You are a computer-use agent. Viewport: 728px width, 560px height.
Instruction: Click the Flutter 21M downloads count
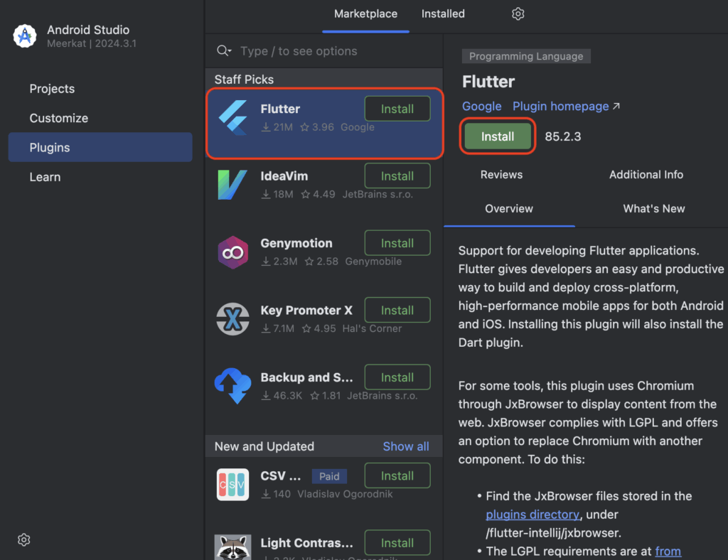277,127
